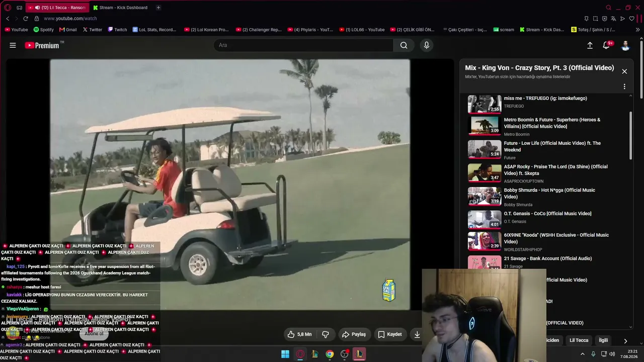Open the YouTube guide hamburger menu
Image resolution: width=644 pixels, height=362 pixels.
(x=13, y=45)
